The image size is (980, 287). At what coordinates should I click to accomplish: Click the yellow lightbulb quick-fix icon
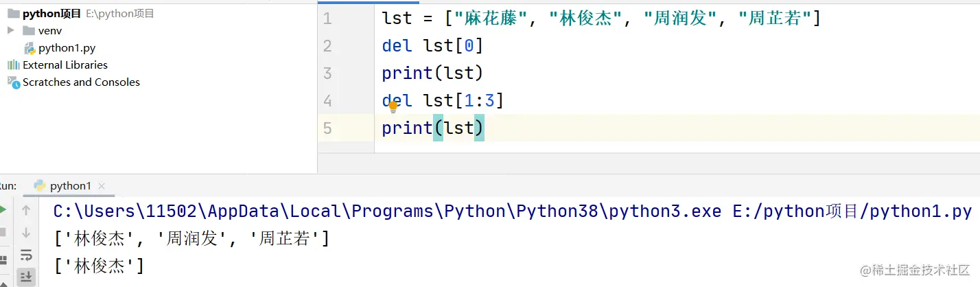point(393,106)
